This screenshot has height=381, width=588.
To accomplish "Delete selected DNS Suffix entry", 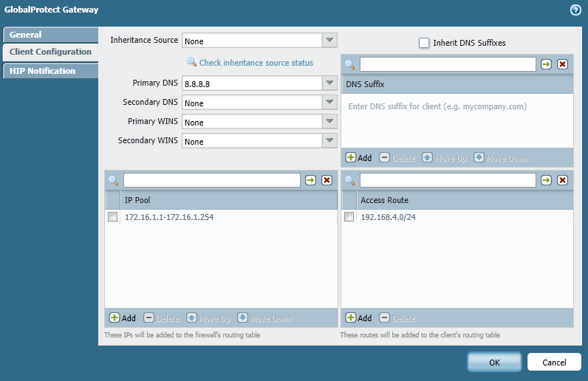I will (x=397, y=158).
